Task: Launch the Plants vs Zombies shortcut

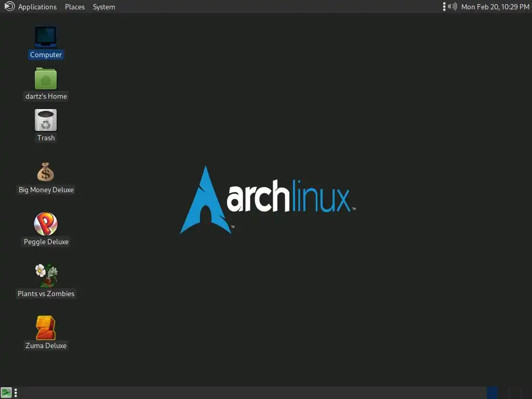Action: click(46, 275)
